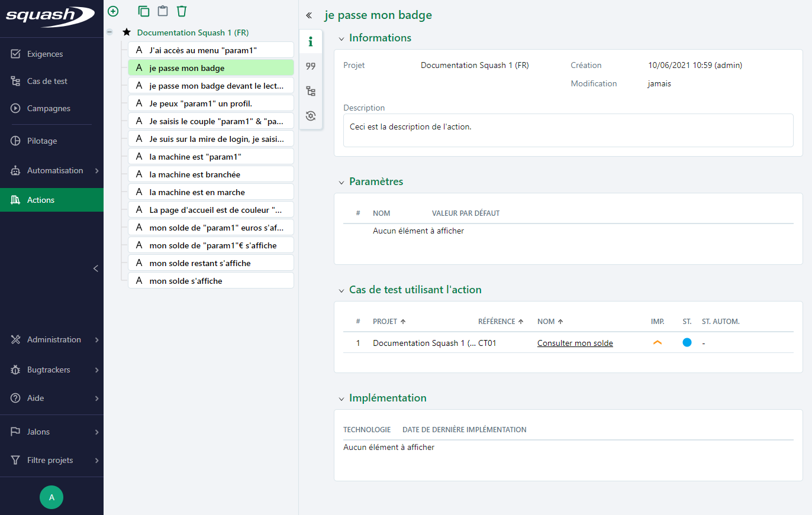Click the trash delete icon

tap(182, 11)
